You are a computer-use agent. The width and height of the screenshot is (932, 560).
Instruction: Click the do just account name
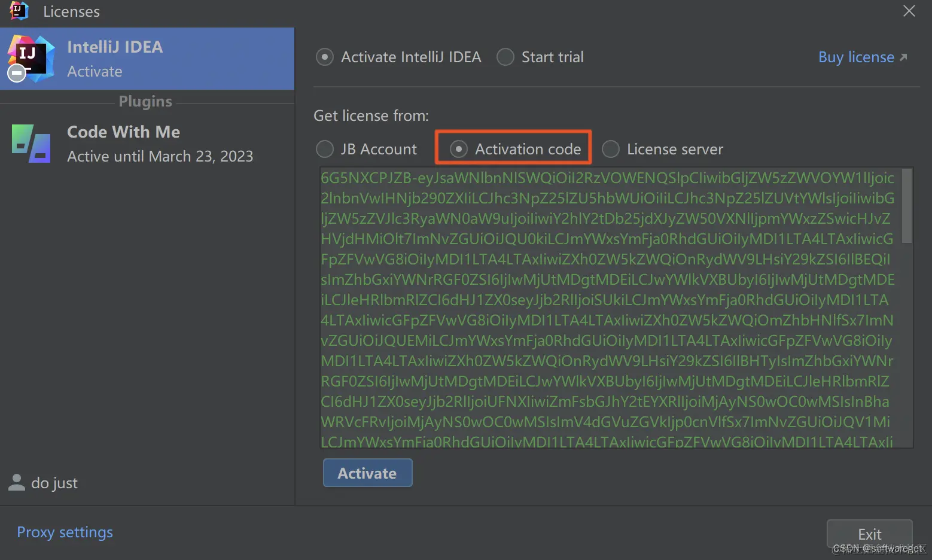click(x=54, y=483)
